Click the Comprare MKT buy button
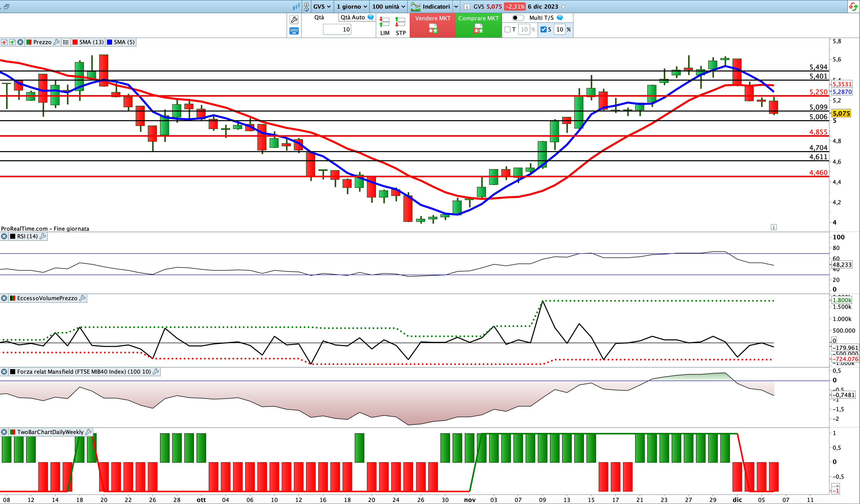This screenshot has width=860, height=504. [478, 25]
